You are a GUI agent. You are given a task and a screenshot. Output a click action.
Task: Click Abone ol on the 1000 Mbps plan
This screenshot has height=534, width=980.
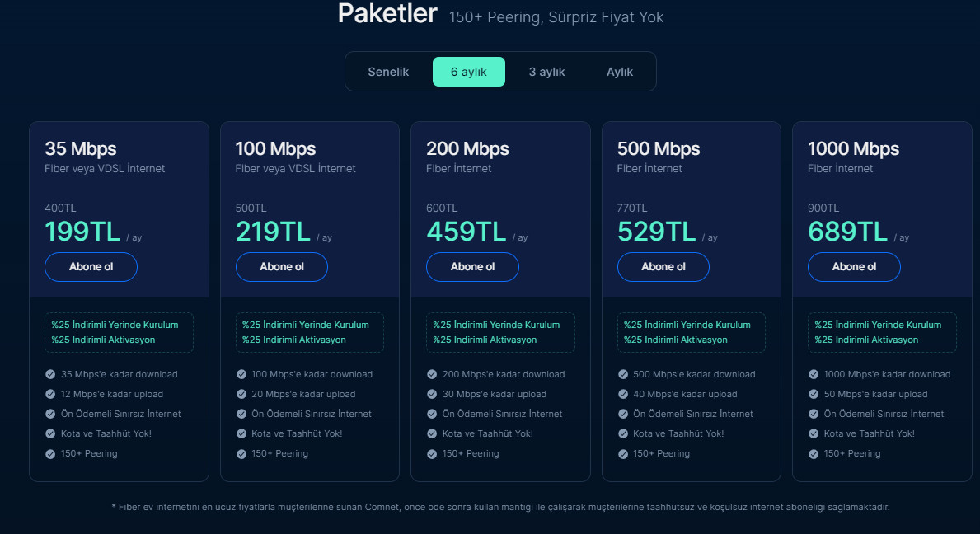click(x=854, y=266)
